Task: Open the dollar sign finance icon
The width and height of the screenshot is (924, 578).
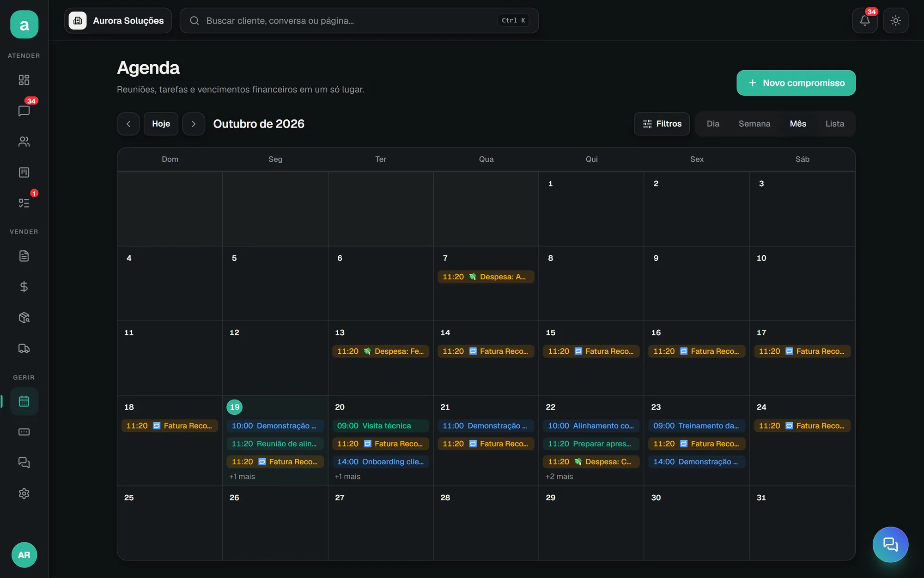Action: point(24,287)
